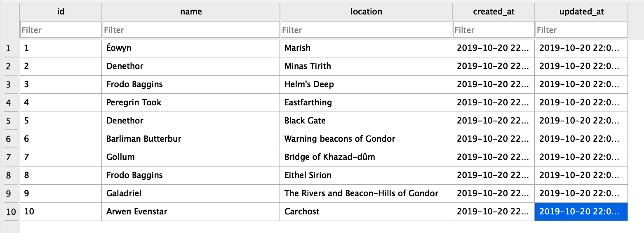Click the created_at filter field
The width and height of the screenshot is (644, 233).
tap(494, 30)
